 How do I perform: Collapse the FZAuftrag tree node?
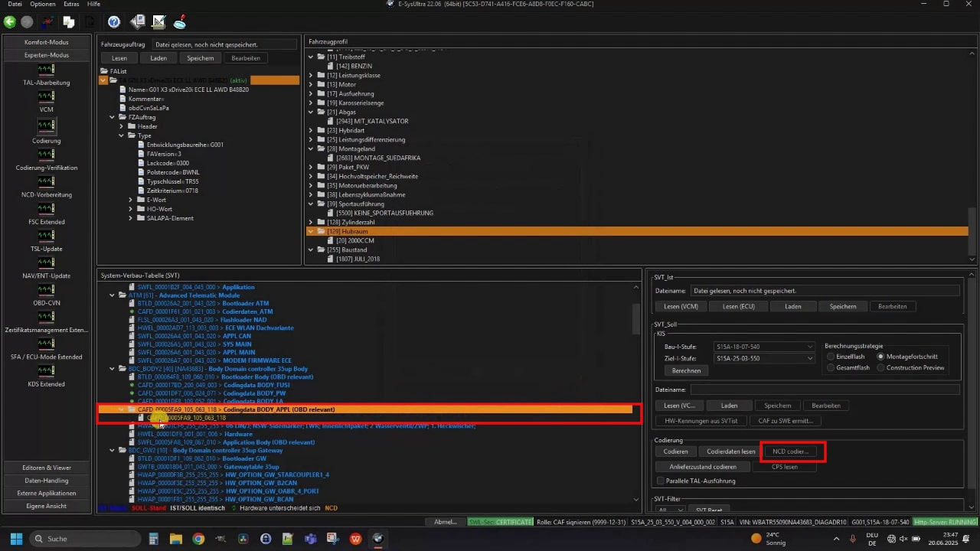click(x=112, y=117)
